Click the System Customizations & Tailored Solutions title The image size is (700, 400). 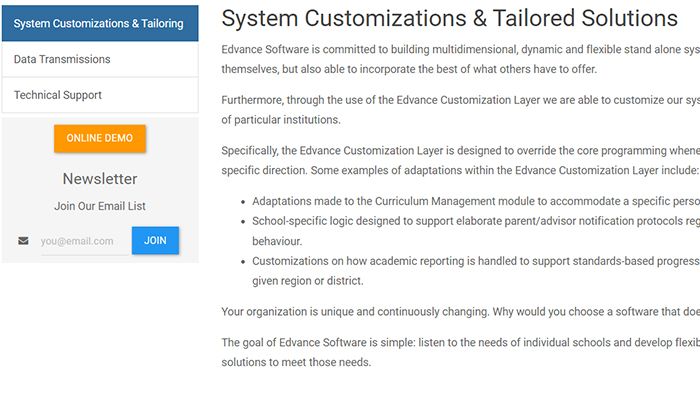(449, 18)
